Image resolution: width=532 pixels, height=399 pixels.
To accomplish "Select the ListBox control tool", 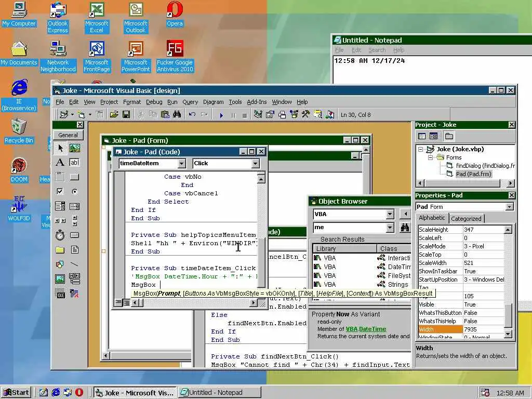I will [75, 206].
